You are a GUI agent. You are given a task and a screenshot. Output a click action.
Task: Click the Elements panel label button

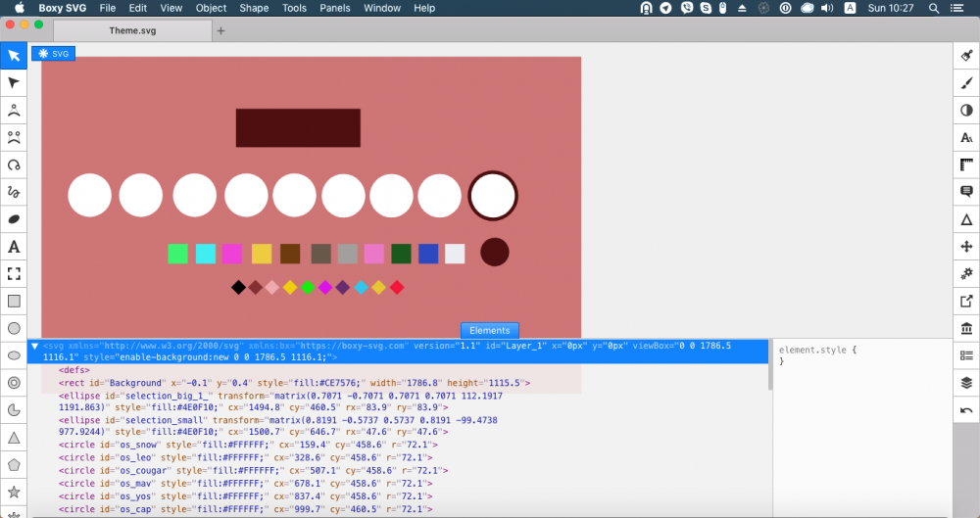489,331
